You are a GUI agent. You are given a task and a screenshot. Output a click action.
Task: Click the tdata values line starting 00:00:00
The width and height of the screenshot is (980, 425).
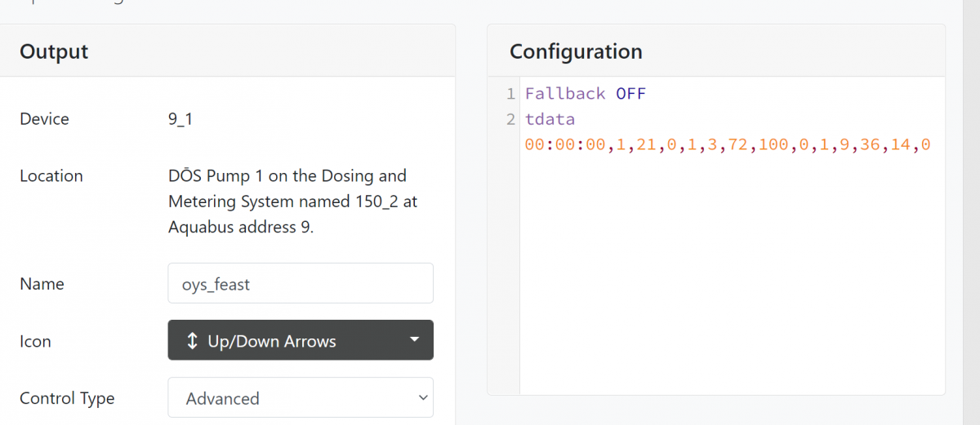pos(728,145)
